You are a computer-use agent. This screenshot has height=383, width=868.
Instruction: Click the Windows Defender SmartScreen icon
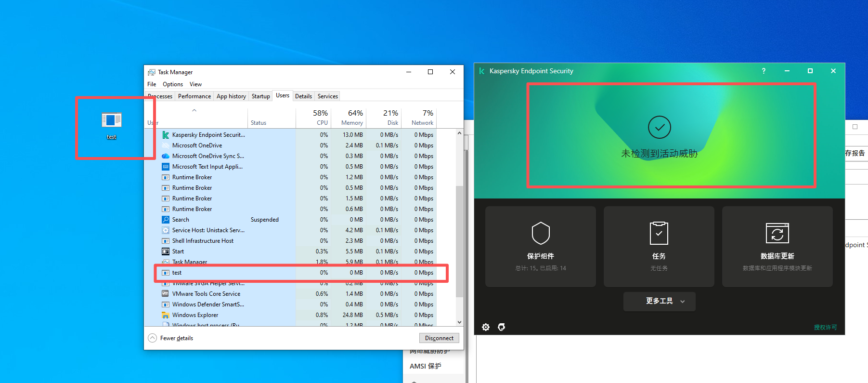coord(166,304)
